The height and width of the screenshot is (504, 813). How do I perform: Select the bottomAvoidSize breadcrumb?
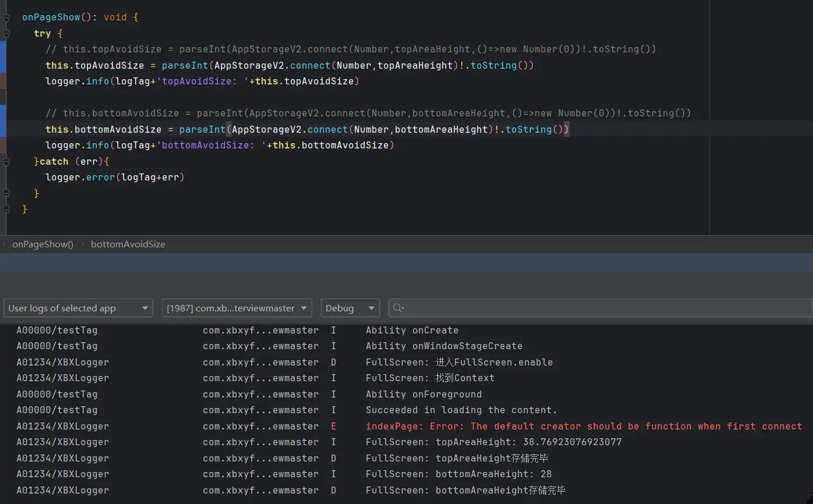pyautogui.click(x=128, y=244)
